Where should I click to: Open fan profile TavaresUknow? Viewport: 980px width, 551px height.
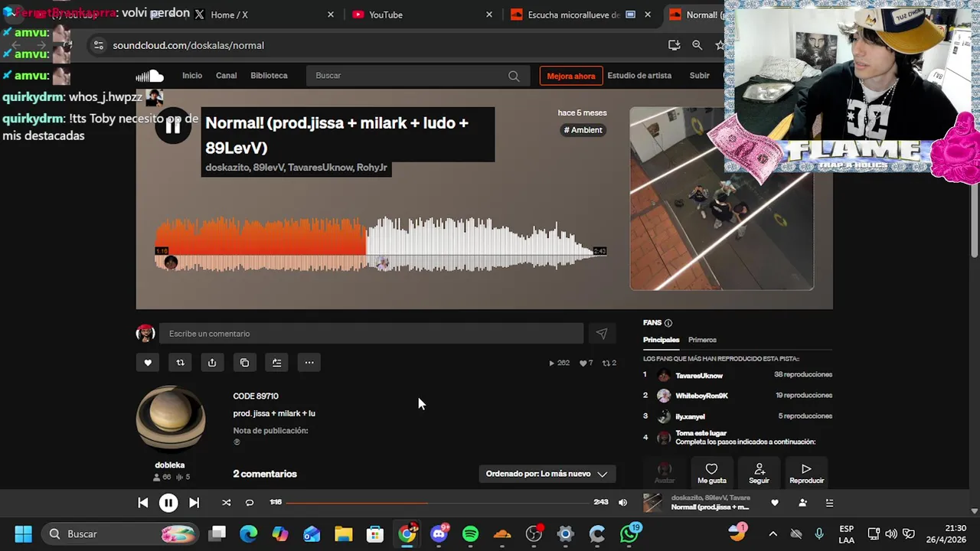(699, 376)
